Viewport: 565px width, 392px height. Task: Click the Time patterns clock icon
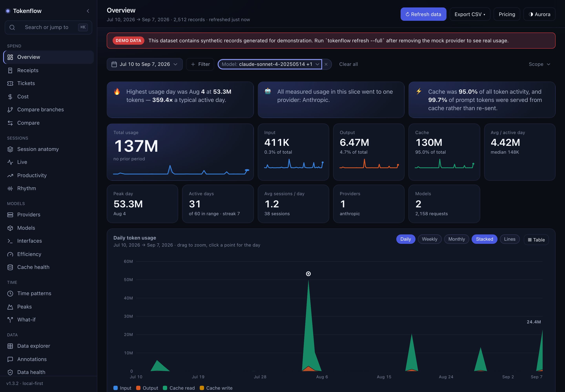coord(10,293)
